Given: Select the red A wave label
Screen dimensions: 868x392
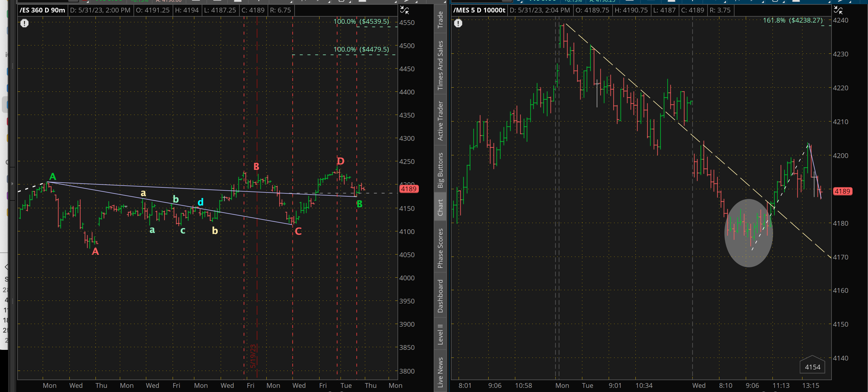Looking at the screenshot, I should 95,251.
